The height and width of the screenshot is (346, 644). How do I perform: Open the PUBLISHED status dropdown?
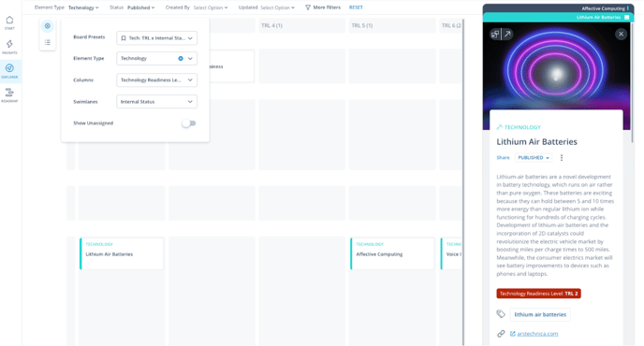coord(534,158)
